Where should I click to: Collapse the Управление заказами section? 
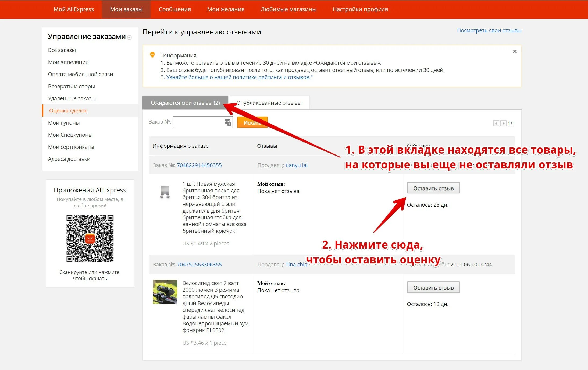coord(129,37)
